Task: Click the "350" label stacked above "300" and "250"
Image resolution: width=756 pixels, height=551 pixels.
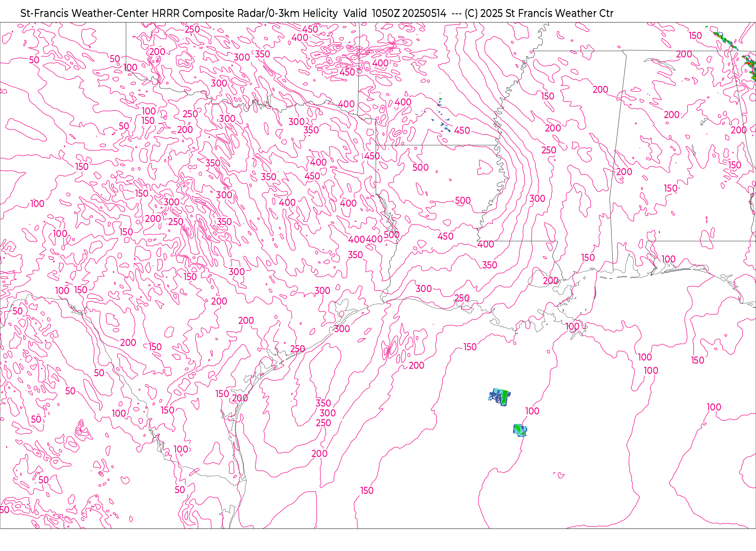Action: [323, 403]
